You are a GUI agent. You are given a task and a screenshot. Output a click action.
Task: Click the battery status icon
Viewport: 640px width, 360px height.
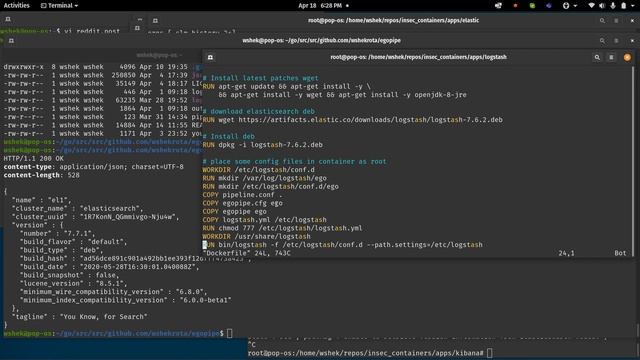tap(623, 6)
